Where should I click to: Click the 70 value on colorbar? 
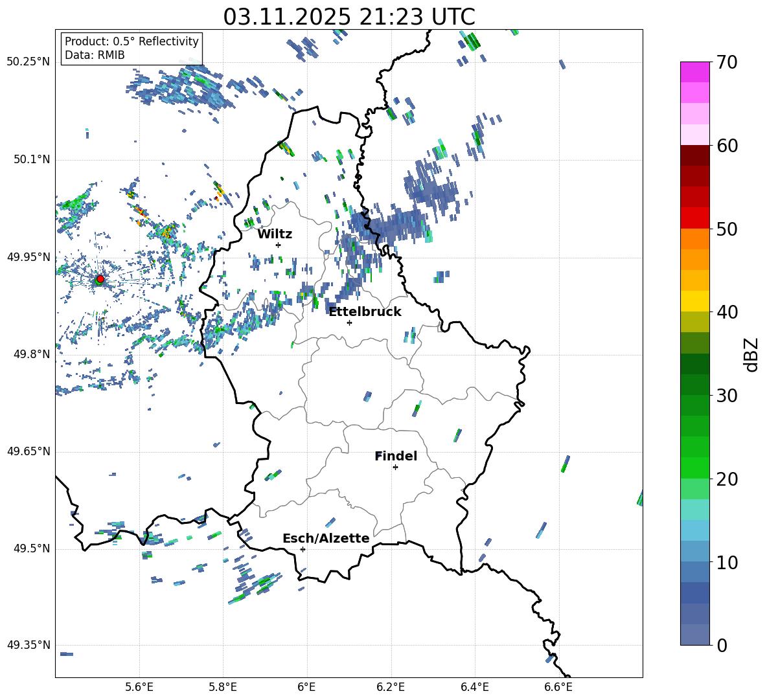[727, 63]
